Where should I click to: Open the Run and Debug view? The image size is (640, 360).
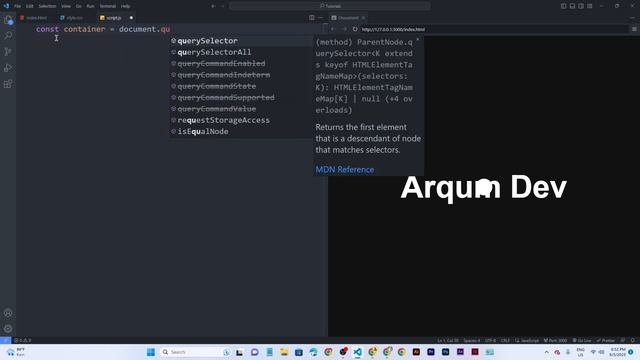point(8,68)
